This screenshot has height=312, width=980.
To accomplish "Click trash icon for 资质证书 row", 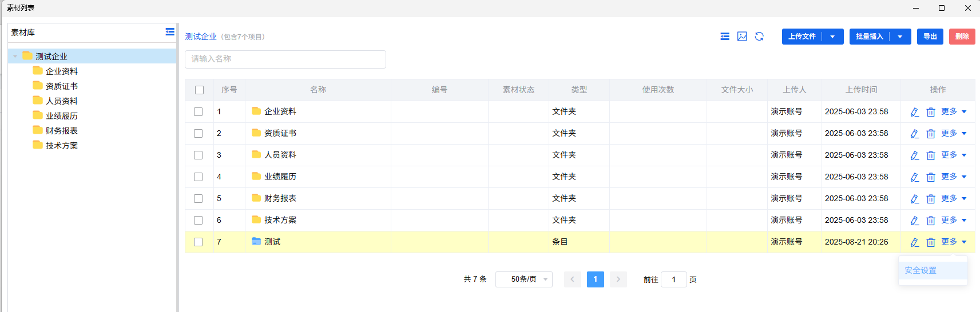I will pos(931,134).
